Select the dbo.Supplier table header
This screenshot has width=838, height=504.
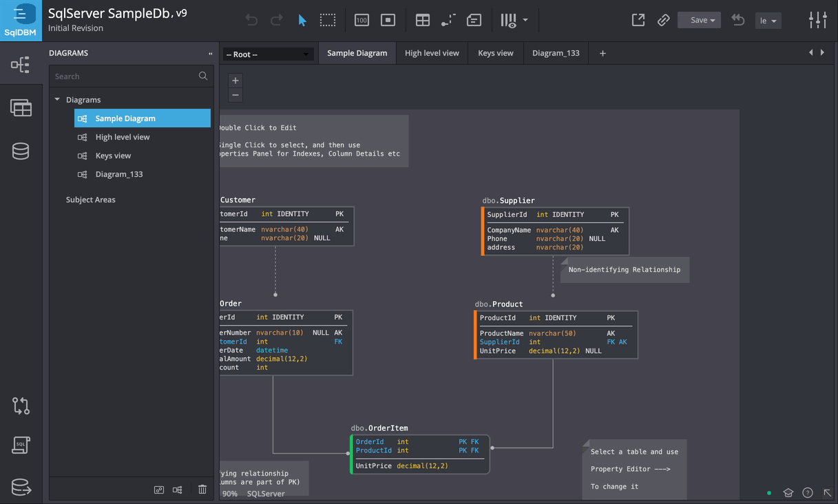pyautogui.click(x=509, y=200)
